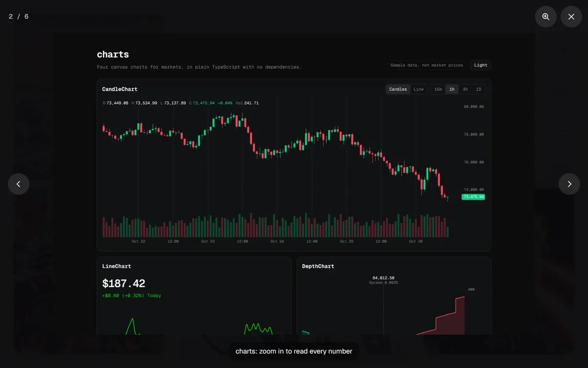This screenshot has height=368, width=588.
Task: Toggle the Light theme button
Action: tap(481, 65)
